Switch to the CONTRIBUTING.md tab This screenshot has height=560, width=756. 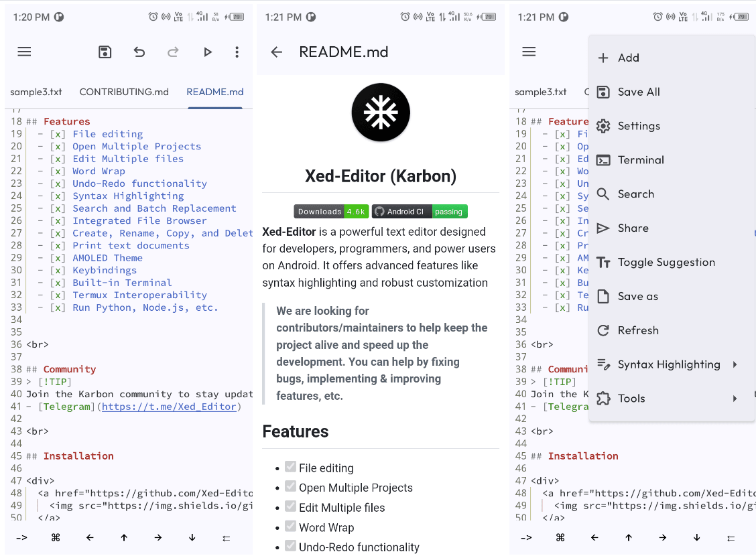[x=124, y=92]
